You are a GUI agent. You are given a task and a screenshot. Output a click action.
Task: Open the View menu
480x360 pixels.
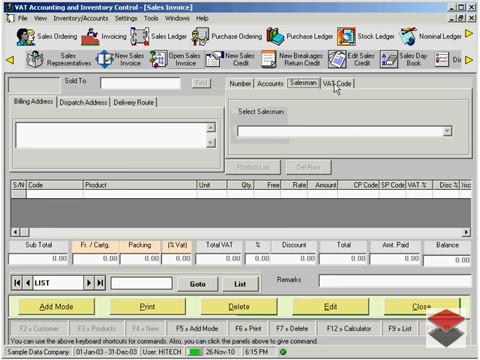(x=40, y=18)
